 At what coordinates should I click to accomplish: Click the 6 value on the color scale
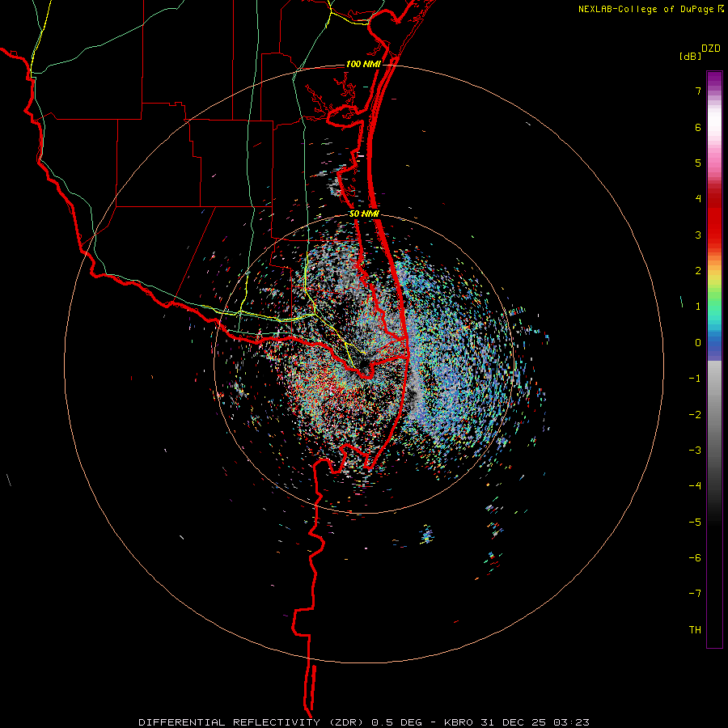[698, 127]
